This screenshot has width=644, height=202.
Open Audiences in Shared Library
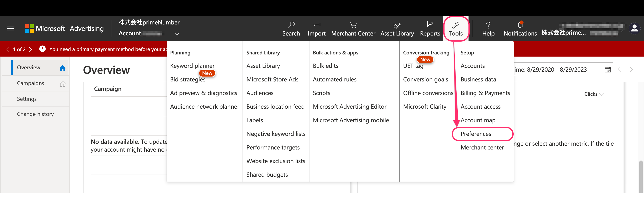coord(260,93)
